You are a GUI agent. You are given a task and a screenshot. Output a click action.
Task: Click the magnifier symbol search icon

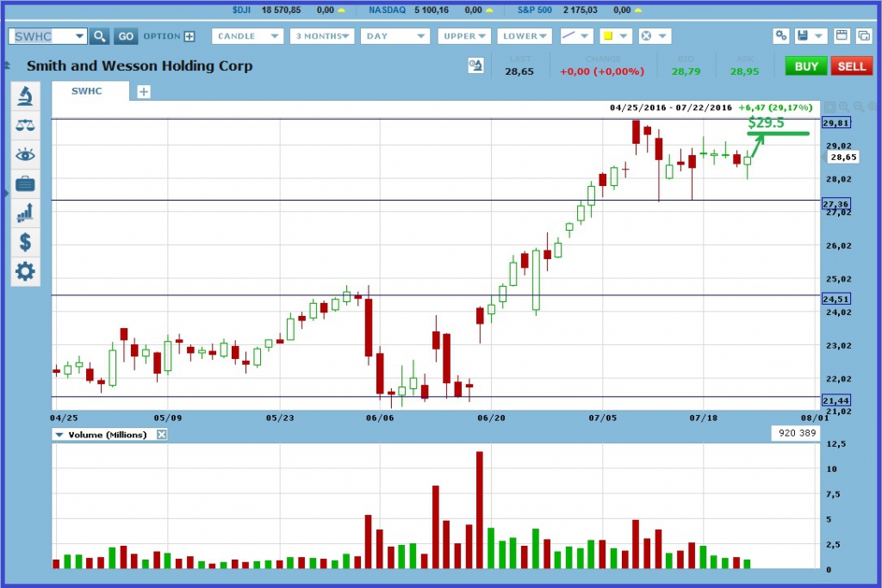(x=99, y=36)
